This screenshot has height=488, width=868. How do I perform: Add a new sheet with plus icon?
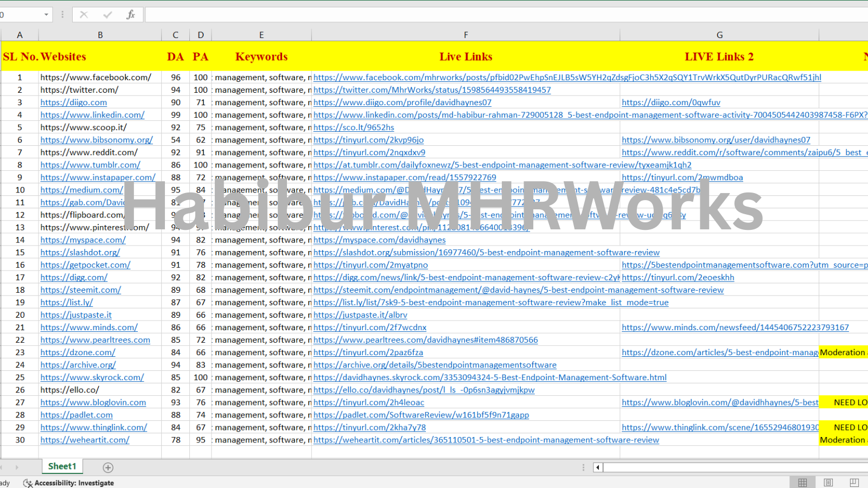pyautogui.click(x=108, y=467)
